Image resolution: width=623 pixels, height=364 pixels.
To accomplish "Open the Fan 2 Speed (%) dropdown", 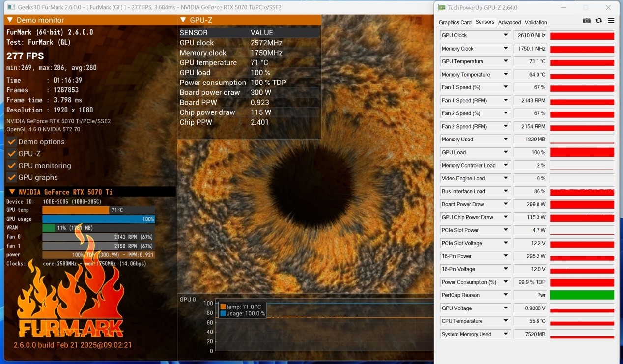I will coord(505,113).
